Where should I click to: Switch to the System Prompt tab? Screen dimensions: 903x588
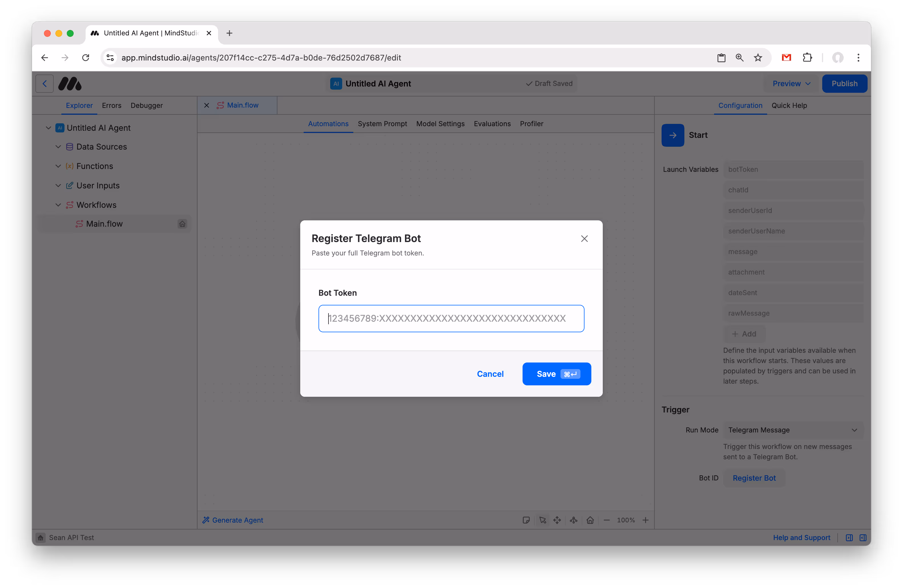pos(382,124)
